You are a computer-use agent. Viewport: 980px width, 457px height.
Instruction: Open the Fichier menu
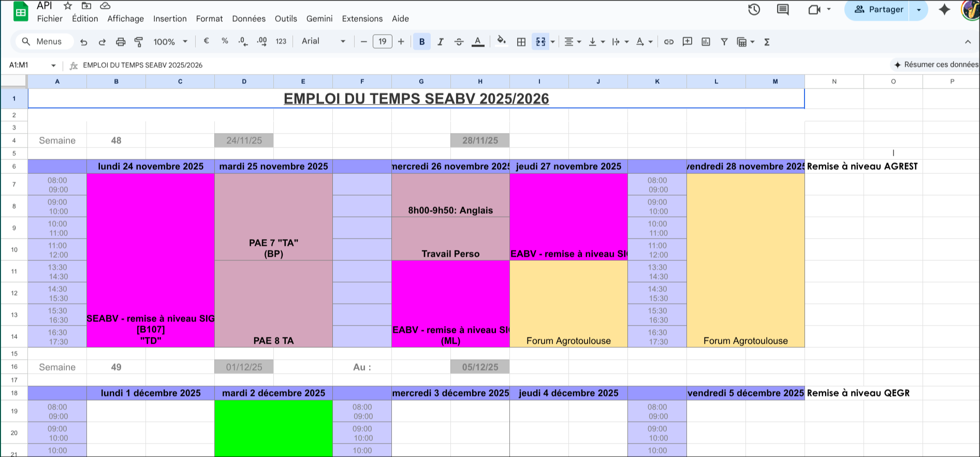(x=50, y=19)
